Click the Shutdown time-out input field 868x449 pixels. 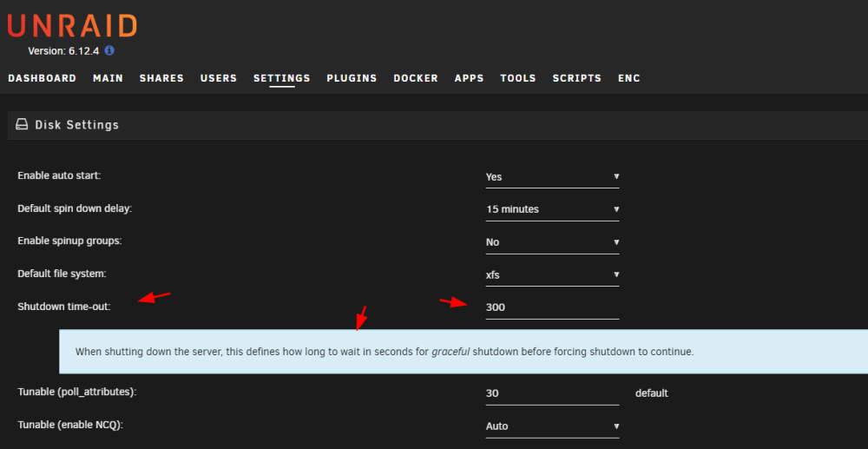(x=552, y=307)
